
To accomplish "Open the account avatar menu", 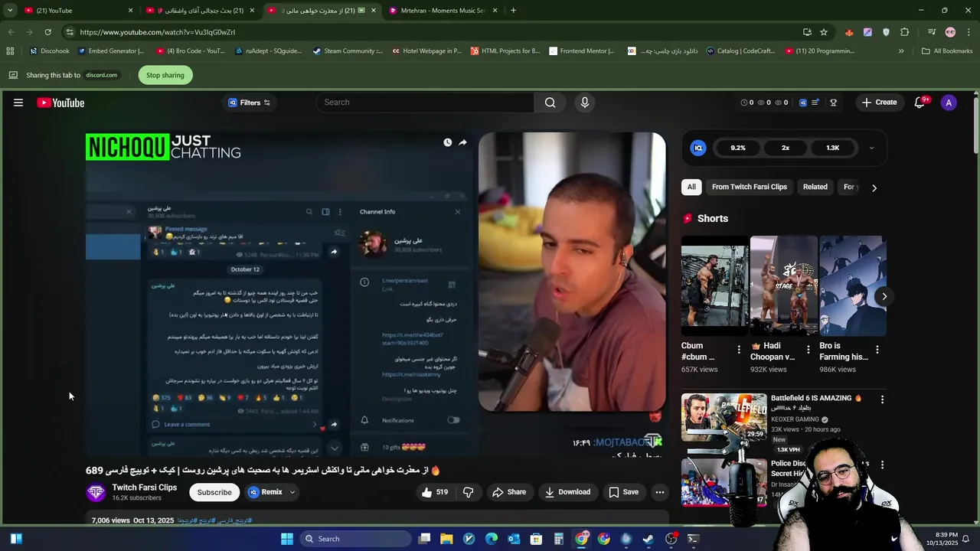I will click(x=949, y=103).
